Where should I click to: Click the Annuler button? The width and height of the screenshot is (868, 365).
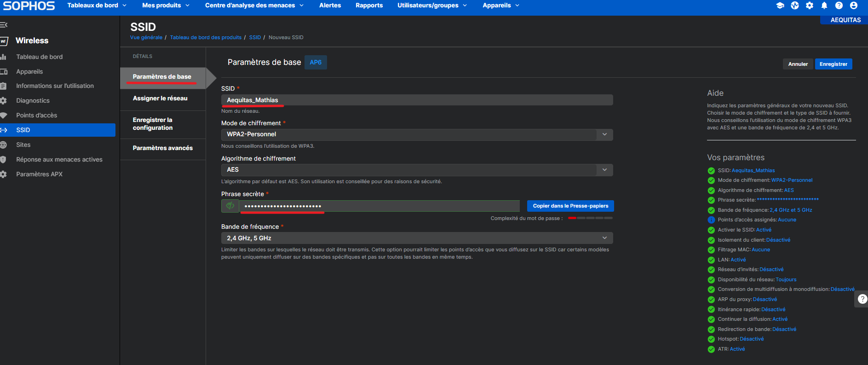point(798,64)
